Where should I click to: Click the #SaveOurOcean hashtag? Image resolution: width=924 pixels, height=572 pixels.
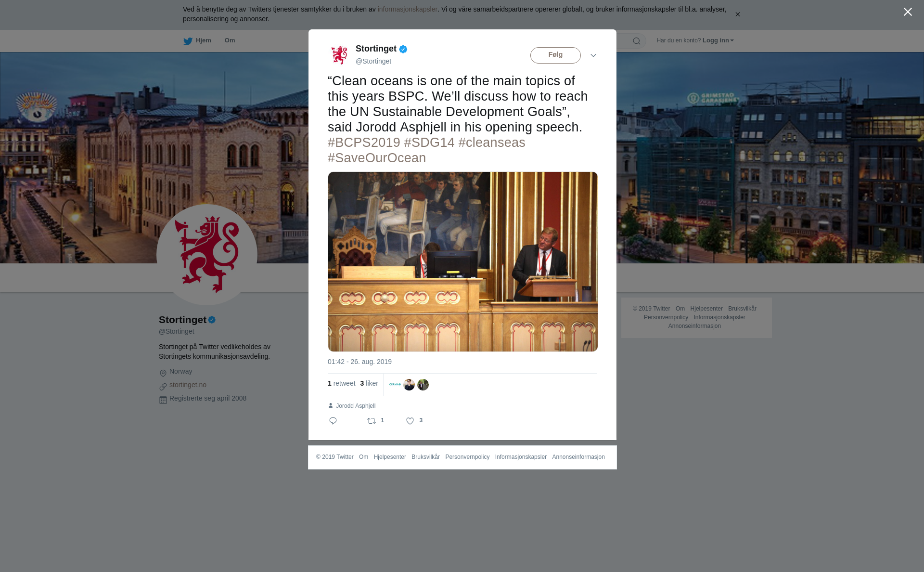point(377,158)
